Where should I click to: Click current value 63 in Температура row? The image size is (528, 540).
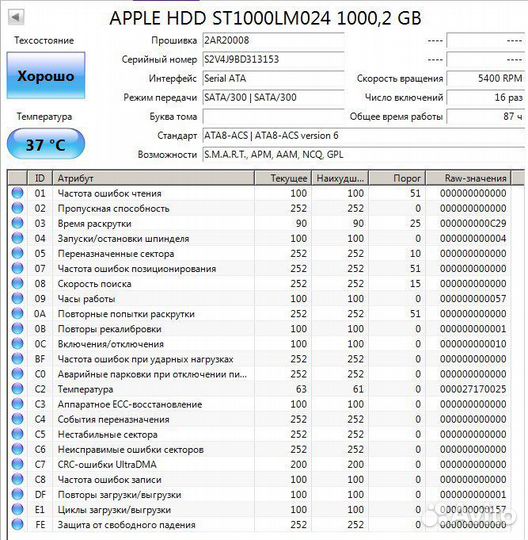[x=301, y=389]
